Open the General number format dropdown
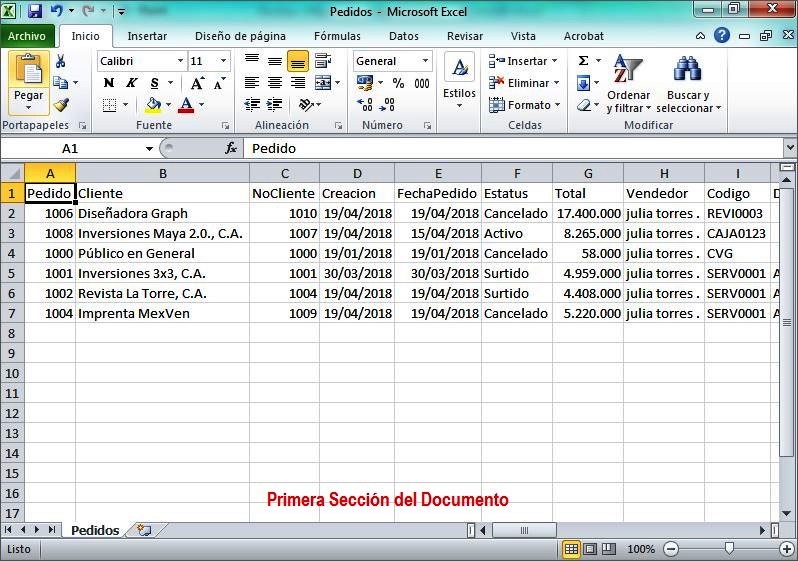The width and height of the screenshot is (798, 561). coord(425,61)
